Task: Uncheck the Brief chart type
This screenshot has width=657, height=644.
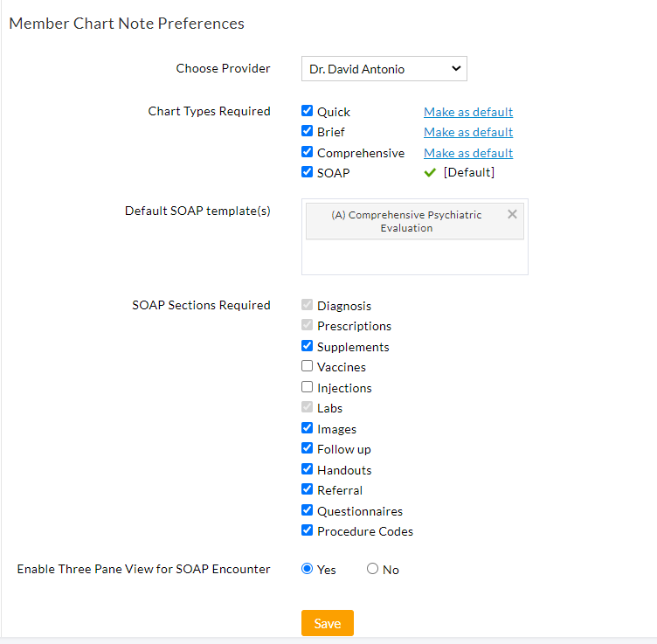Action: tap(308, 132)
